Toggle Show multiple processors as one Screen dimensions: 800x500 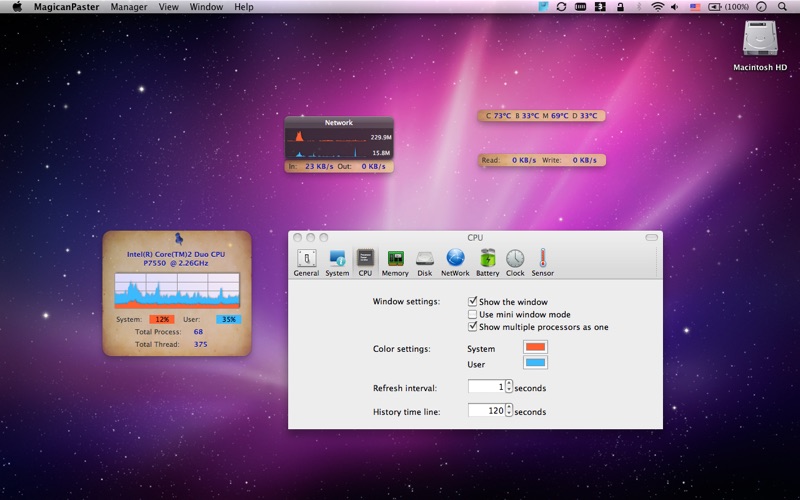pos(473,327)
